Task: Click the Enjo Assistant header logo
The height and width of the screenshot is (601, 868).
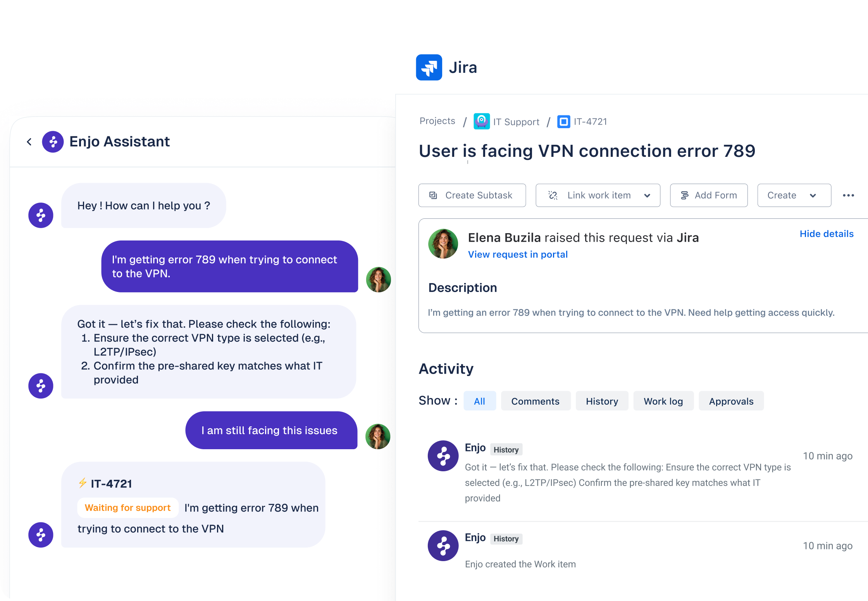Action: [53, 142]
